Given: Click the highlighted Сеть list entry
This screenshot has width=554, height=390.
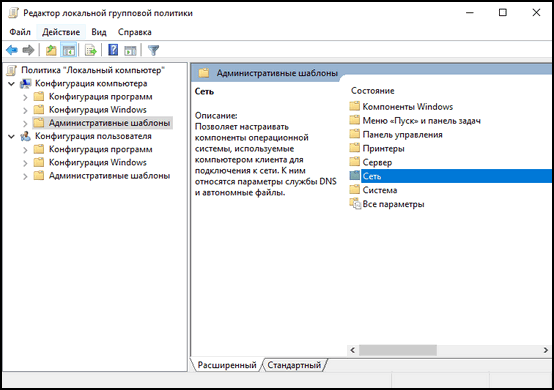Looking at the screenshot, I should coord(456,176).
